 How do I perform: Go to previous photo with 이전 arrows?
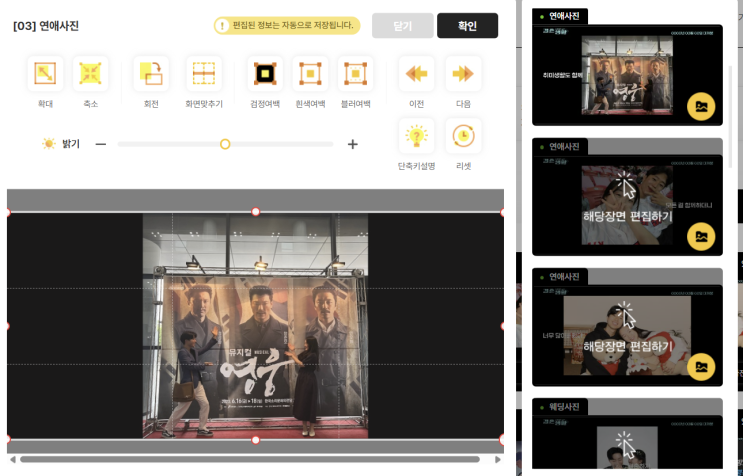tap(417, 73)
